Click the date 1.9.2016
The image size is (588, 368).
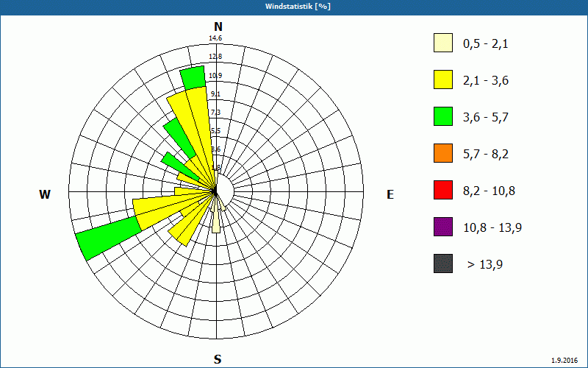click(564, 361)
